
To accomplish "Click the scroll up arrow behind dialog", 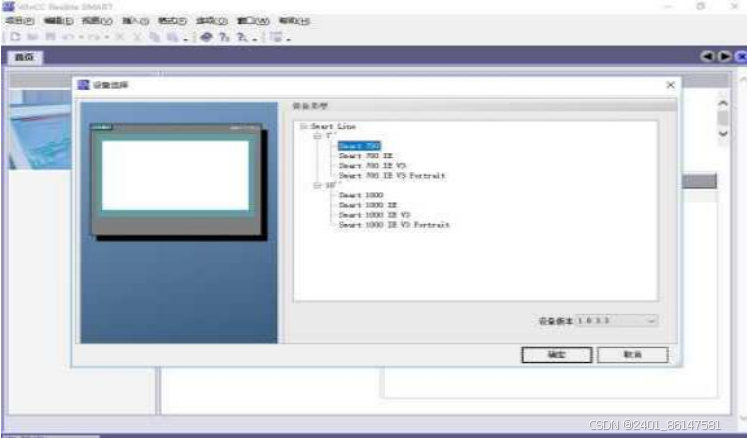I will 723,103.
